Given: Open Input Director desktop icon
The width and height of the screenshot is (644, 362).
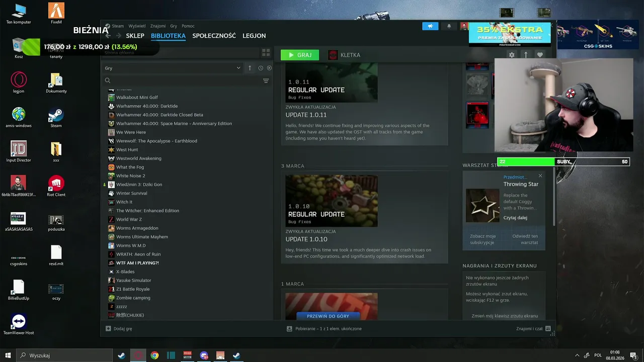Looking at the screenshot, I should [x=19, y=151].
